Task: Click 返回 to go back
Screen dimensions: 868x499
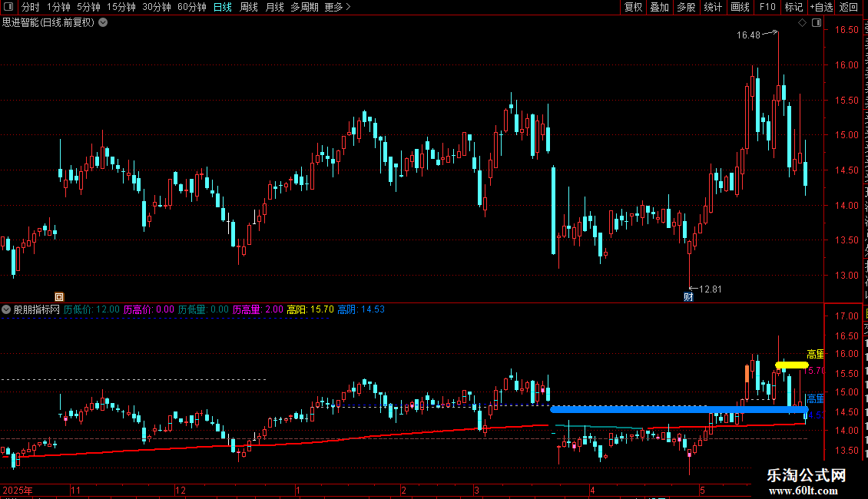Action: [x=849, y=7]
